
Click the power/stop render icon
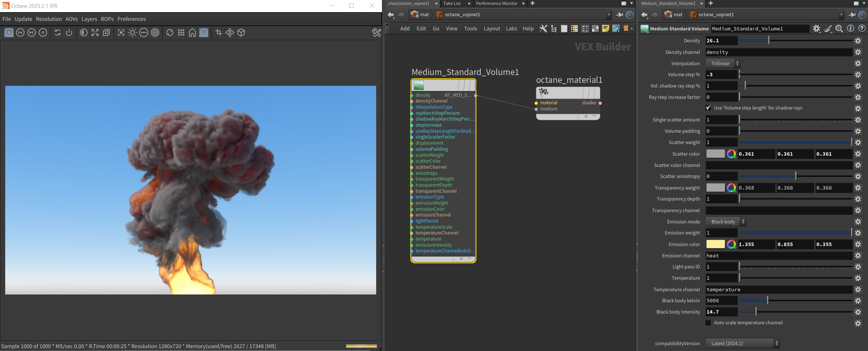[69, 32]
